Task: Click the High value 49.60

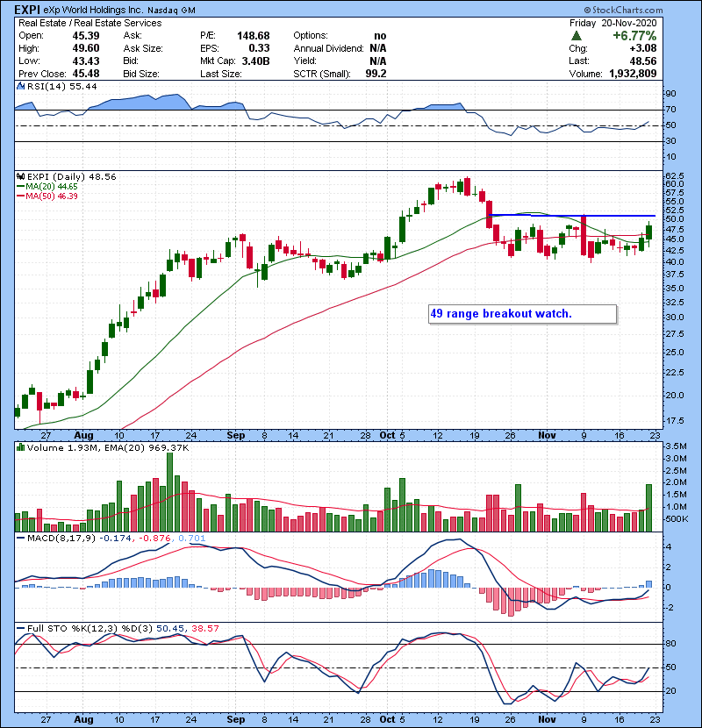Action: point(85,48)
